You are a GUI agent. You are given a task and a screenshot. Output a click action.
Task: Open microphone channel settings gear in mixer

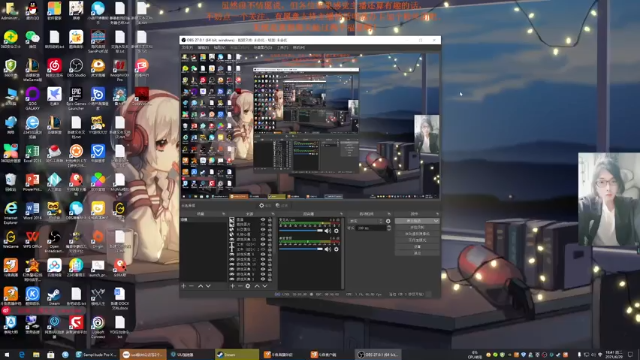click(x=336, y=231)
